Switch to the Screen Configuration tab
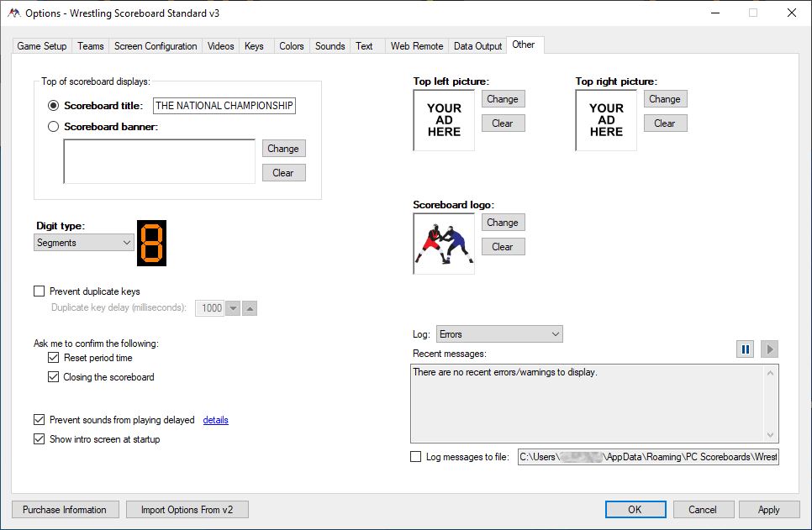Viewport: 812px width, 530px height. coord(156,46)
